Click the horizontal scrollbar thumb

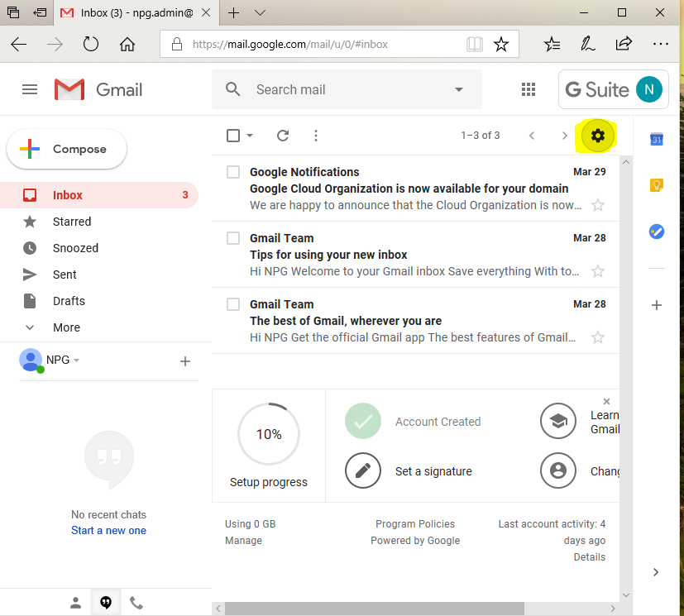375,609
